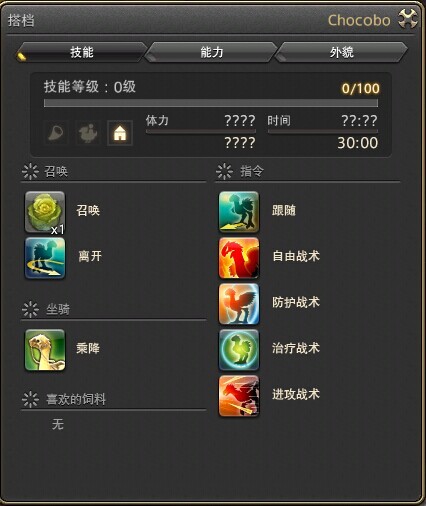Toggle the dimmed chocobo companion status icon
Image resolution: width=426 pixels, height=506 pixels.
(88, 133)
